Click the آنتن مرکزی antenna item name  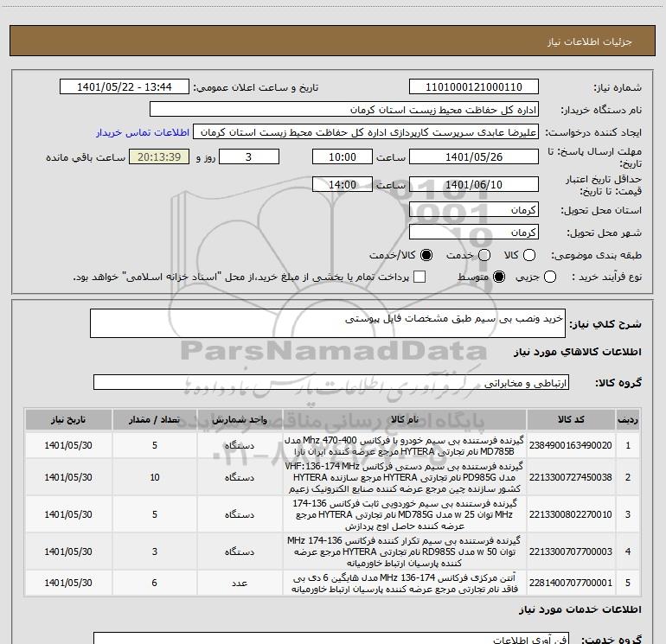click(x=405, y=583)
